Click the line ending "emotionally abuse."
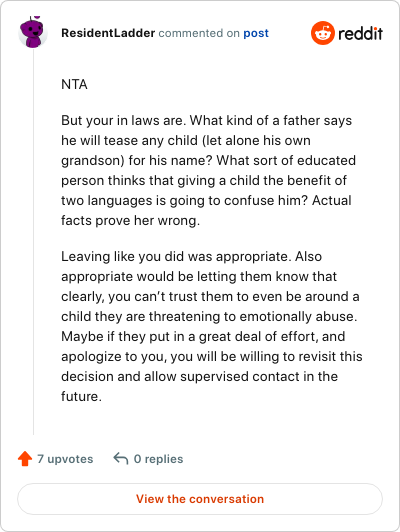 pyautogui.click(x=209, y=317)
